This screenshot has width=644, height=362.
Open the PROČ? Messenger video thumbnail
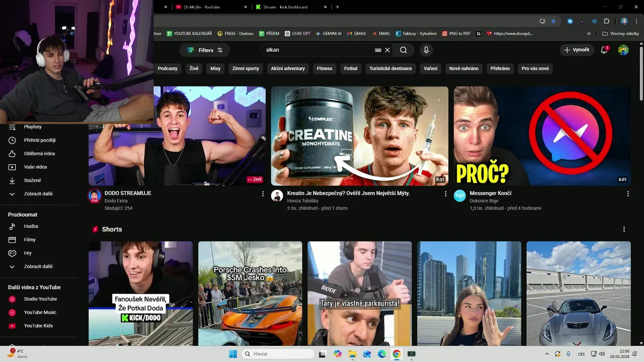542,136
